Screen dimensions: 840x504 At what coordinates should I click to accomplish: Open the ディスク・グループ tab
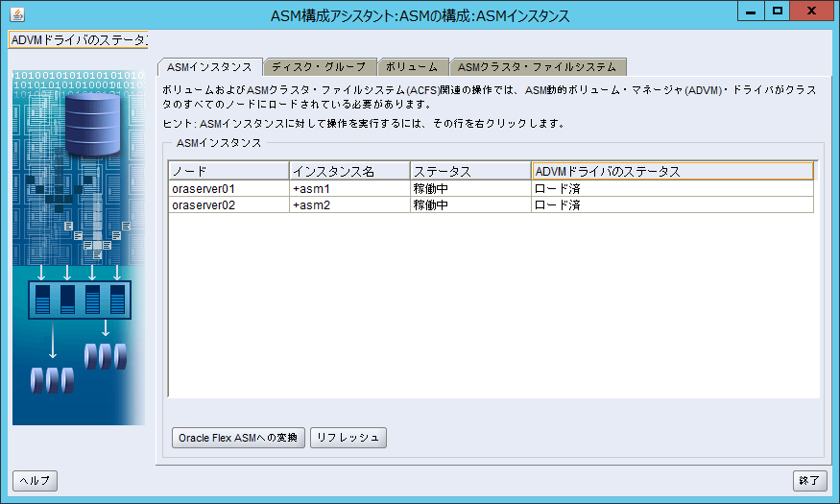point(320,67)
